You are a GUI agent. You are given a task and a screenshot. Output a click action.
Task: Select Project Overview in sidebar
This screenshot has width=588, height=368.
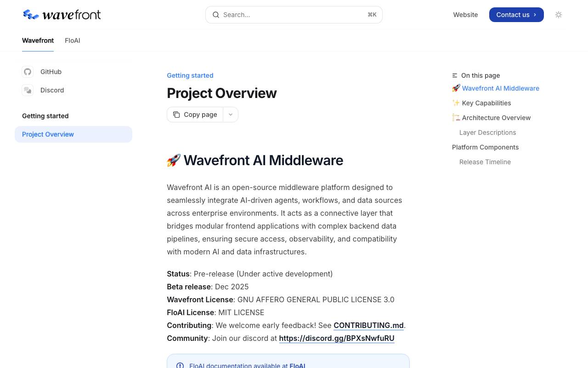point(73,134)
